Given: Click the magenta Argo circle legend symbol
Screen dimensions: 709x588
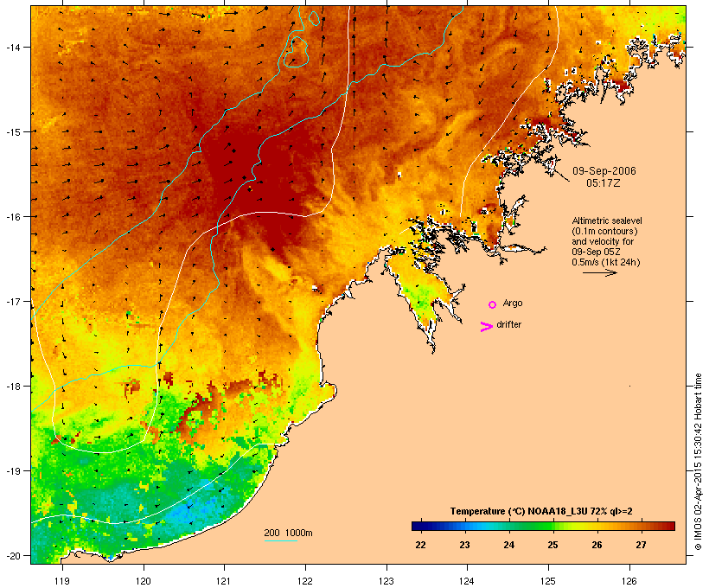Looking at the screenshot, I should pos(493,305).
